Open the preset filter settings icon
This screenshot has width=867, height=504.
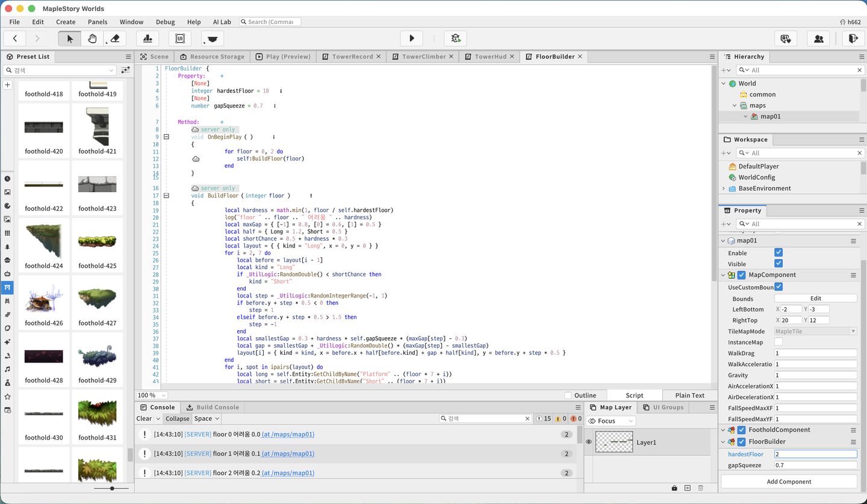(125, 70)
